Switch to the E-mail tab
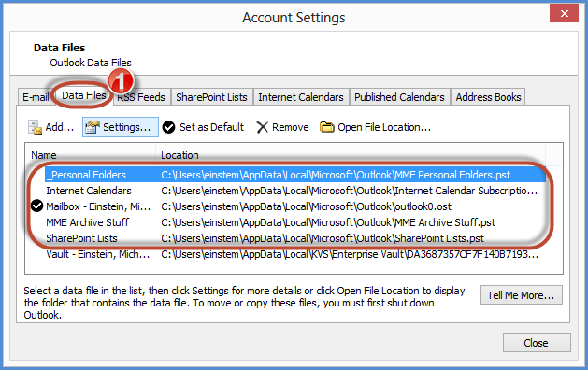Image resolution: width=588 pixels, height=370 pixels. [x=36, y=97]
